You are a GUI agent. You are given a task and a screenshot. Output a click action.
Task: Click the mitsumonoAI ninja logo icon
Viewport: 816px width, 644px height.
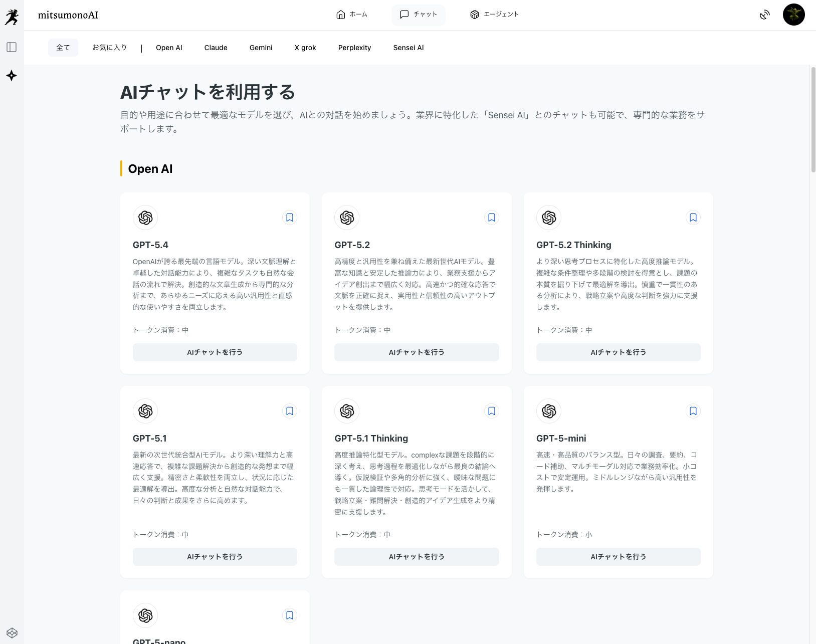click(12, 17)
